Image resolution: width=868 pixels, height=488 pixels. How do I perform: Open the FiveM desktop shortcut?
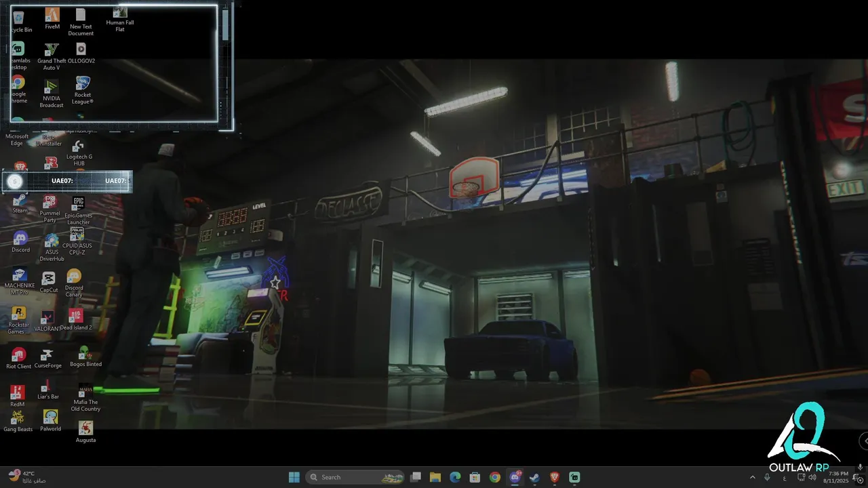tap(52, 19)
